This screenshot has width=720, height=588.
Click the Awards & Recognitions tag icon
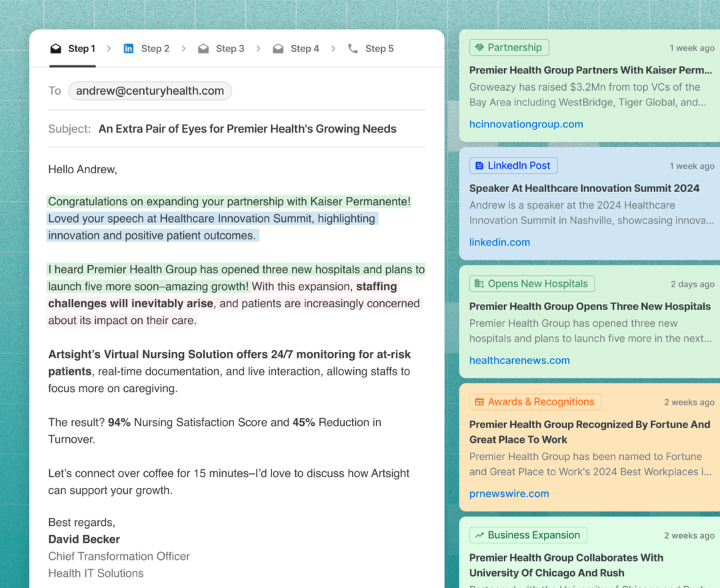pos(479,402)
